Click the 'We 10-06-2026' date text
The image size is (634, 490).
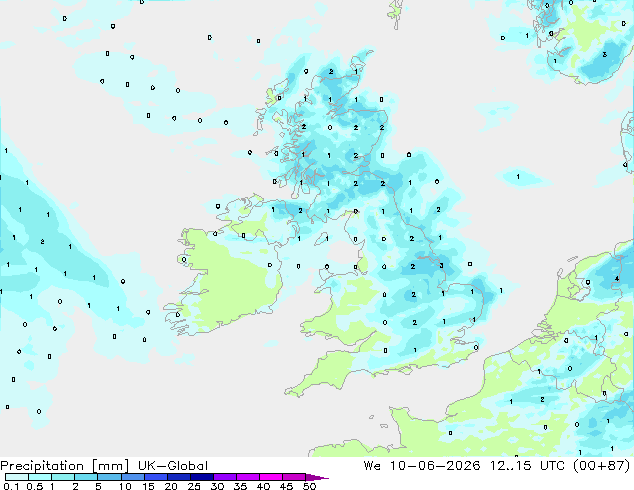422,466
